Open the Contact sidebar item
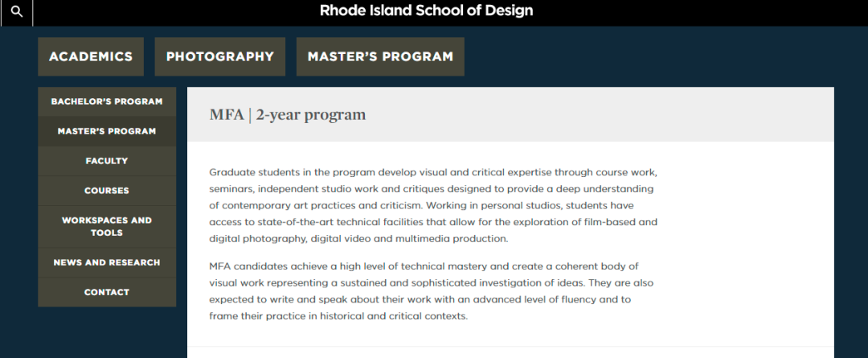The image size is (868, 358). (107, 292)
